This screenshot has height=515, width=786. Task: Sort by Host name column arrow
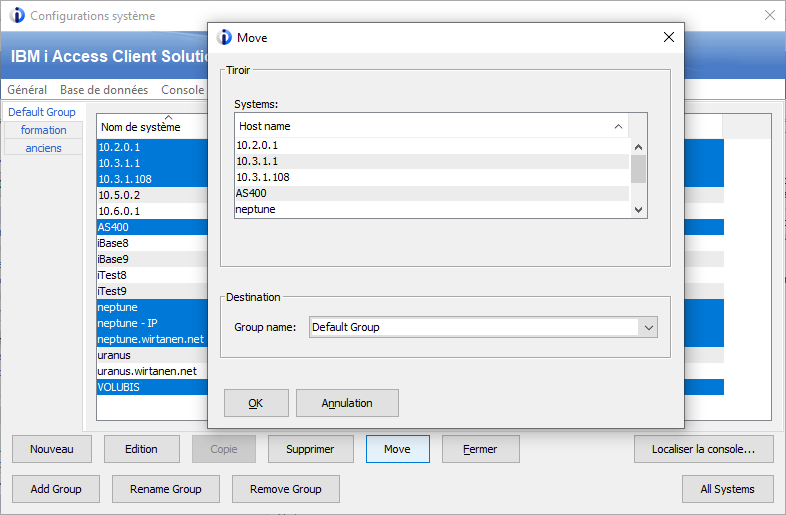tap(618, 126)
